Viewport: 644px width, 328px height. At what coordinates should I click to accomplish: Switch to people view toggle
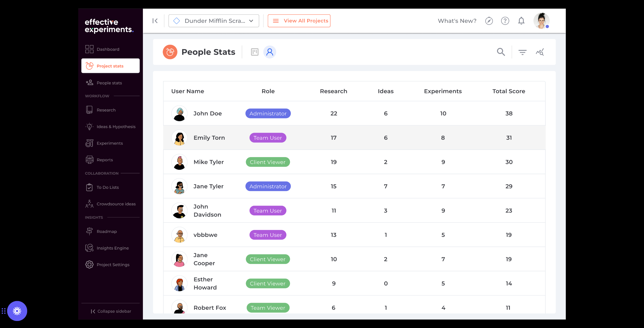(x=270, y=52)
